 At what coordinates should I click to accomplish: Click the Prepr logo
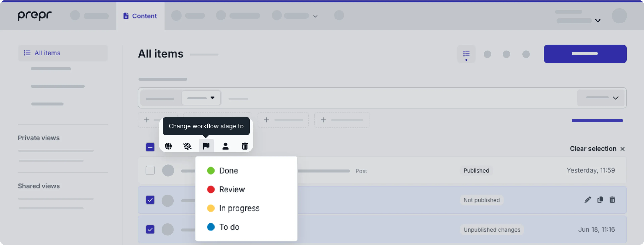tap(35, 15)
